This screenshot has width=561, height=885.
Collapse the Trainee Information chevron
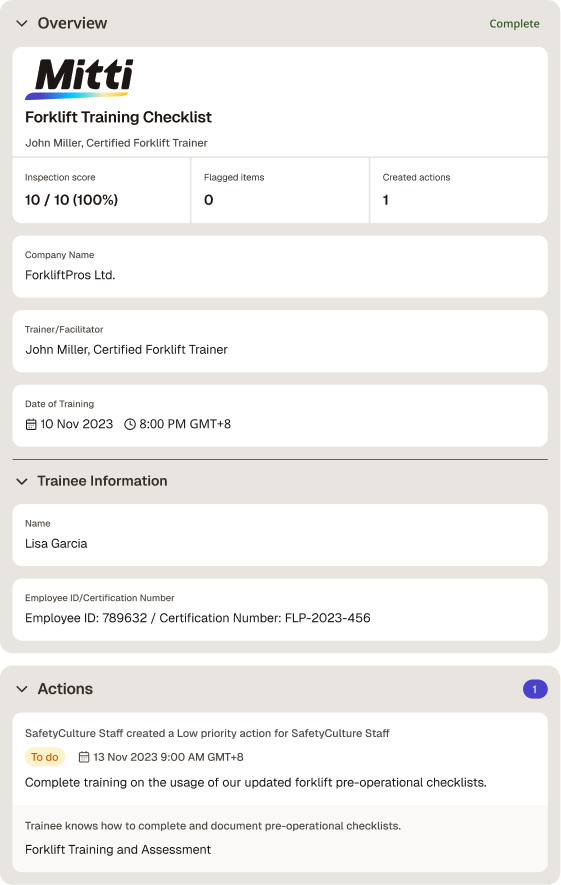click(22, 481)
